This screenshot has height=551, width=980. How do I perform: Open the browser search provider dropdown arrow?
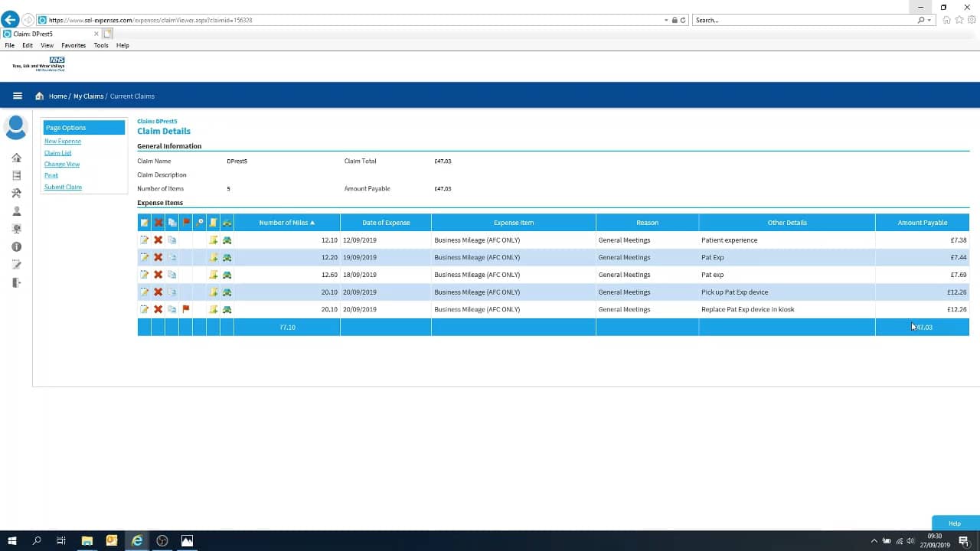click(929, 20)
